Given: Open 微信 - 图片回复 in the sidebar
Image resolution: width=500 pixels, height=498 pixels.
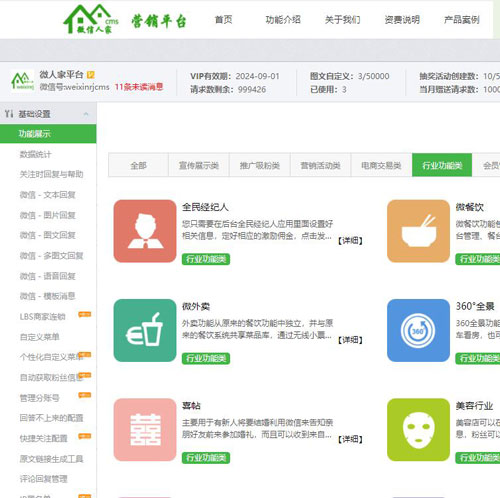Looking at the screenshot, I should [x=47, y=215].
